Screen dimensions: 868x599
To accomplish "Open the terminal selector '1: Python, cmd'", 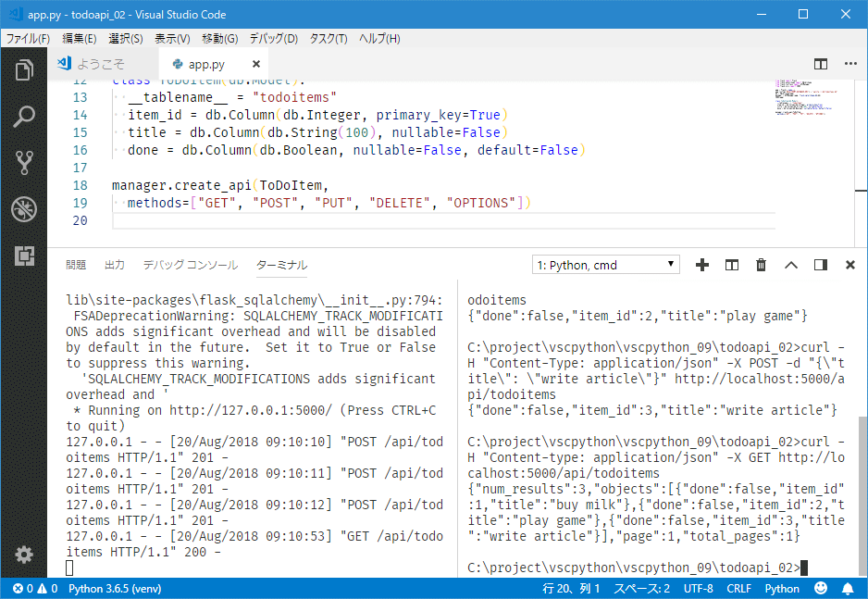I will coord(605,265).
